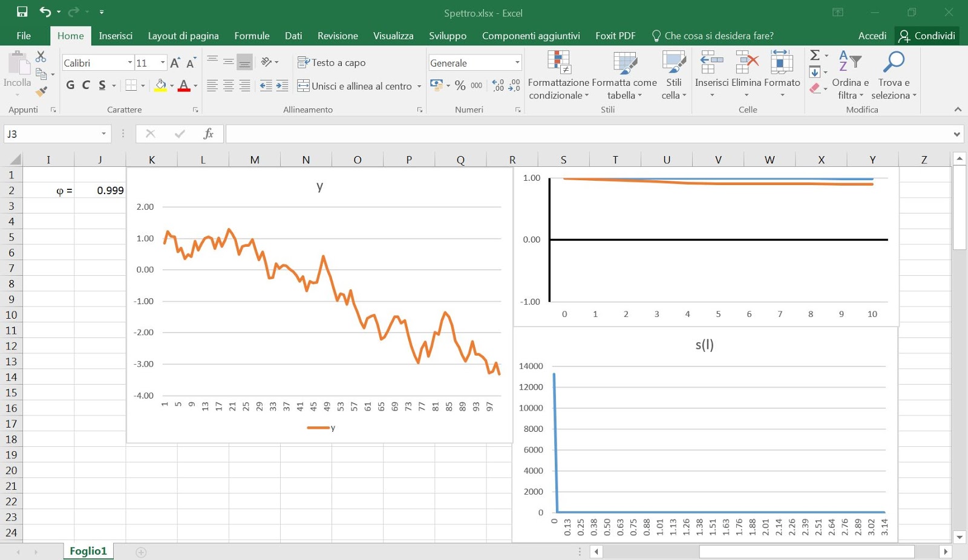Open the Calibri font name dropdown
This screenshot has width=968, height=560.
[x=129, y=62]
